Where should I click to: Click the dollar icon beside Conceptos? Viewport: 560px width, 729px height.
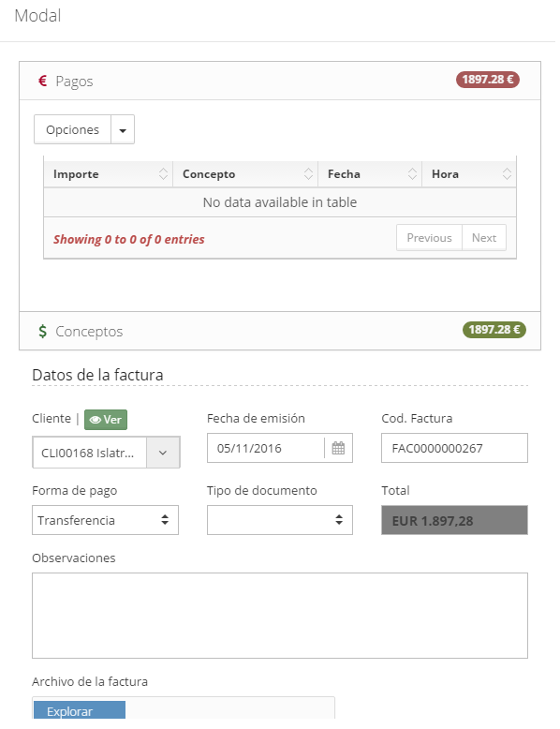click(x=43, y=331)
